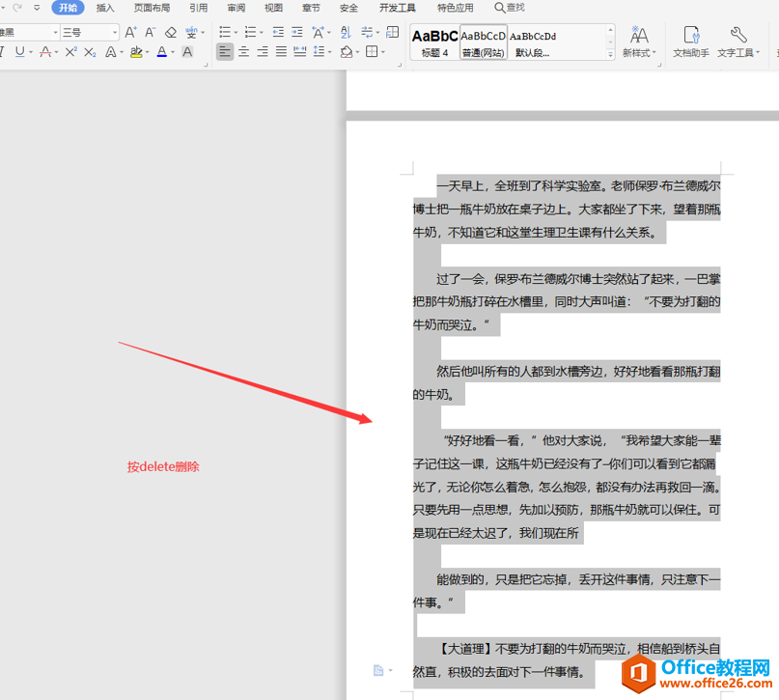Click the phonetic guide icon
The image size is (779, 700).
[191, 33]
